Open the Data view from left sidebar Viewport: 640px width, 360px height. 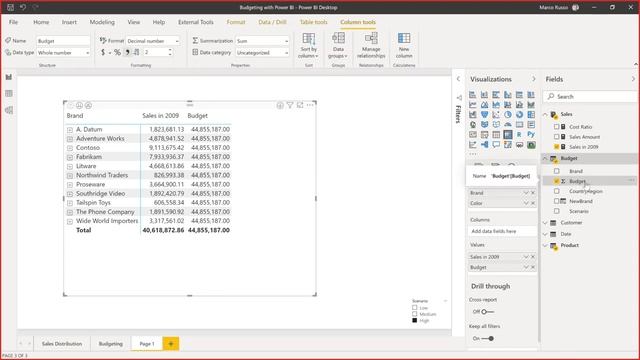pyautogui.click(x=9, y=93)
